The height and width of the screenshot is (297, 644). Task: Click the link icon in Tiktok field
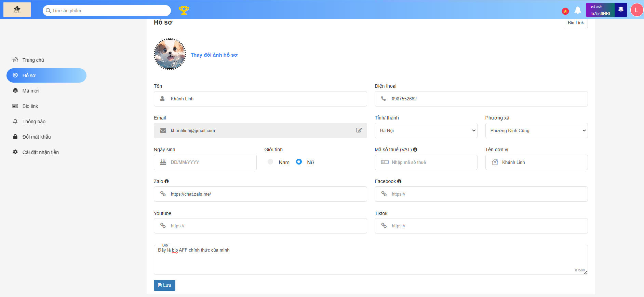384,226
